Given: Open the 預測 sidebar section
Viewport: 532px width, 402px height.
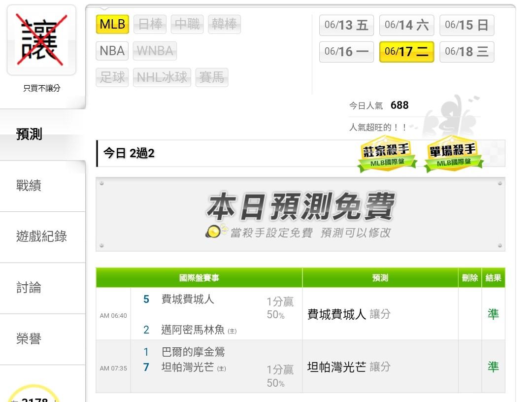Looking at the screenshot, I should coord(42,134).
